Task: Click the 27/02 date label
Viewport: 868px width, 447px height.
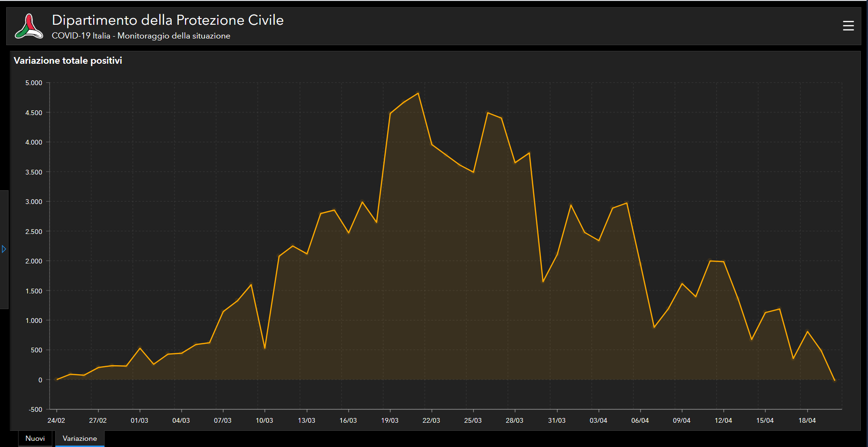Action: click(x=98, y=420)
